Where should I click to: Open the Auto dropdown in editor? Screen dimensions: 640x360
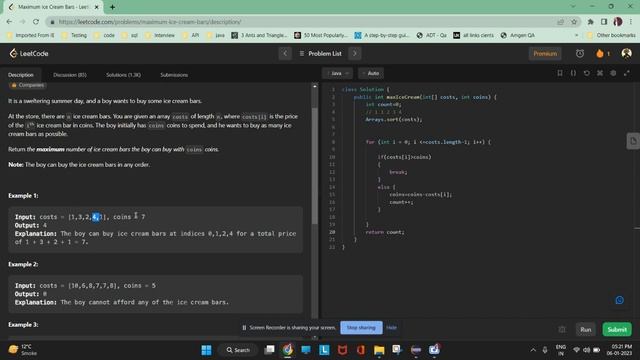coord(371,73)
